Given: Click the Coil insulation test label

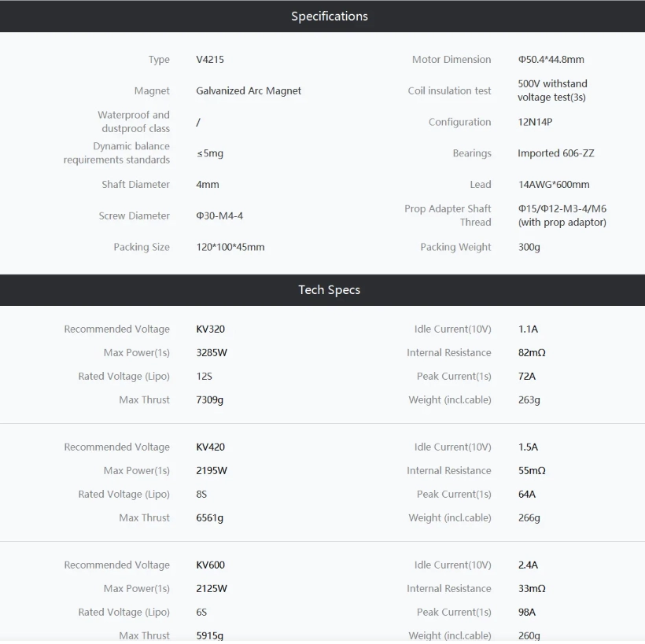Looking at the screenshot, I should [449, 91].
